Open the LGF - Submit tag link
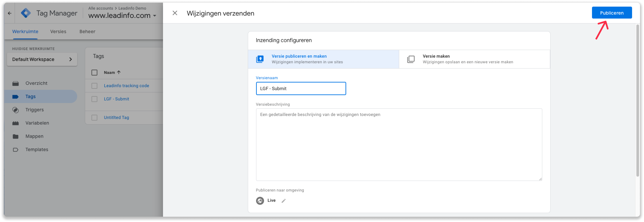644x222 pixels. click(x=116, y=99)
